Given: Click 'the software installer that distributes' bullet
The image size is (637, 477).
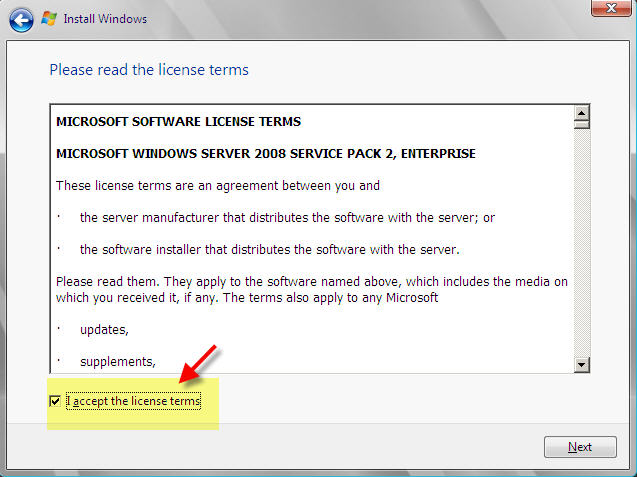Looking at the screenshot, I should (x=269, y=249).
